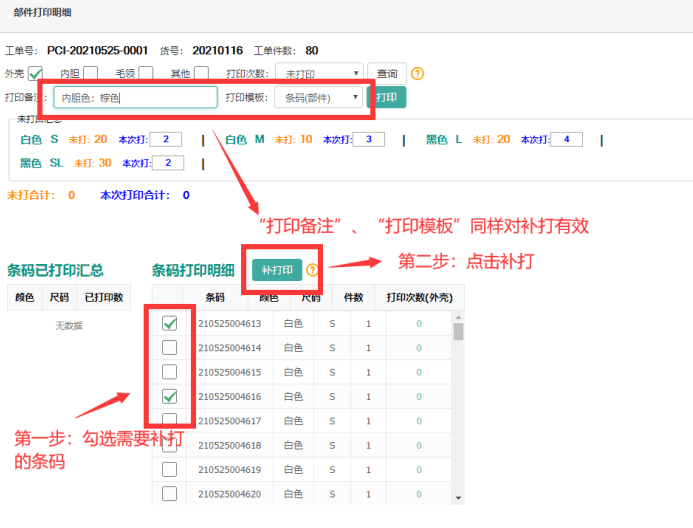Focus the 打印备注 text field

point(135,98)
